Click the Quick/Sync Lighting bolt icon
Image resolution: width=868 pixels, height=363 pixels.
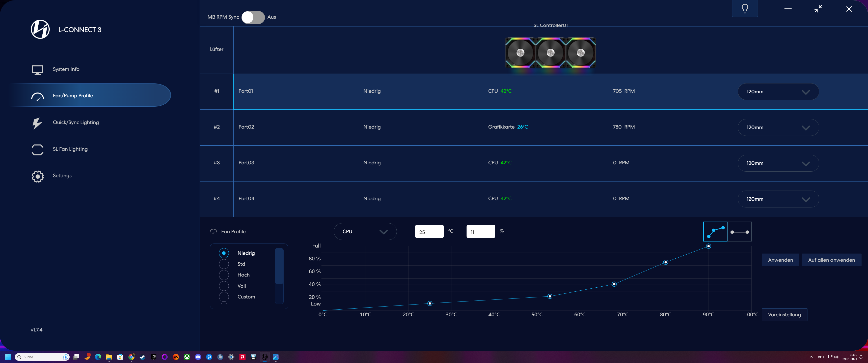point(37,123)
